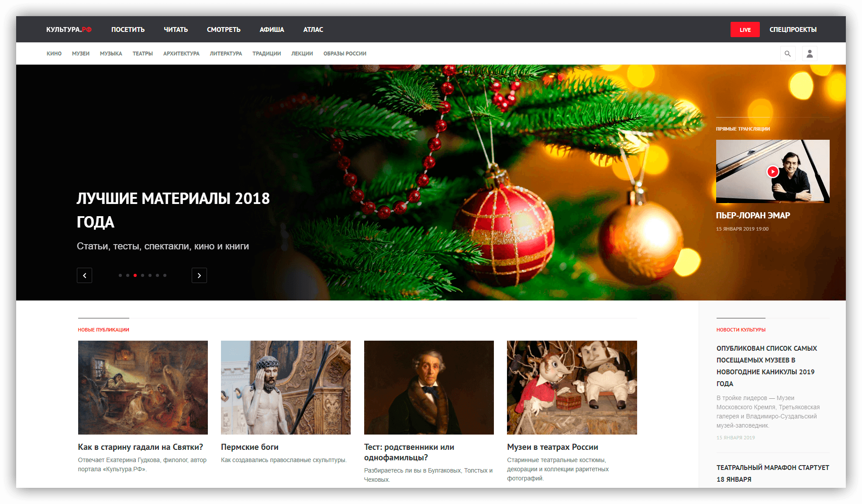Go to the Театры category
Image resolution: width=862 pixels, height=504 pixels.
[143, 54]
